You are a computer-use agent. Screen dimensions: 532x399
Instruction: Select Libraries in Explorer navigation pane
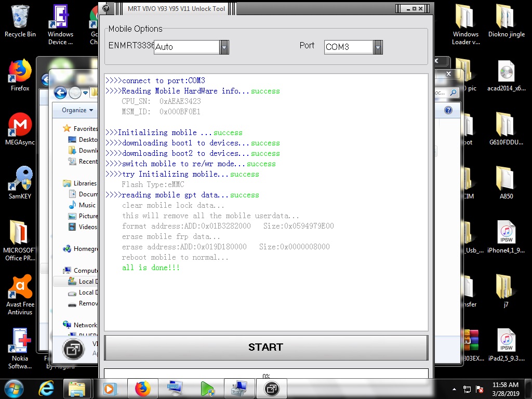pyautogui.click(x=80, y=183)
